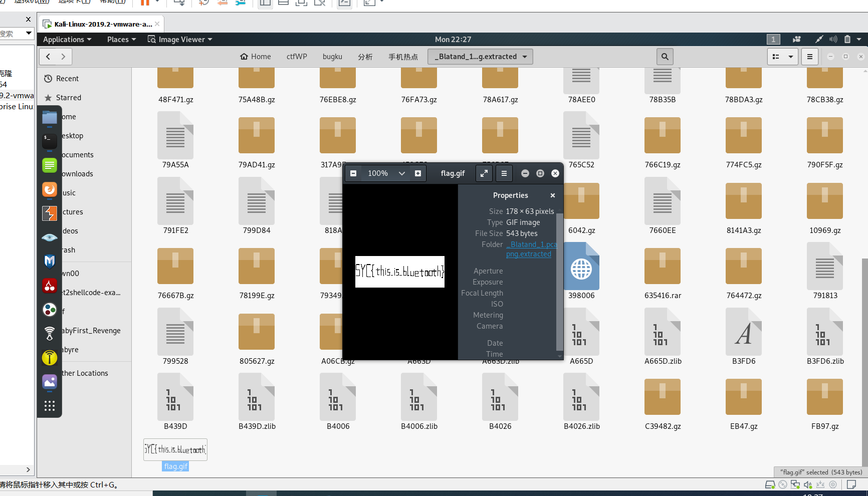Open search with the magnifier button
868x496 pixels.
665,57
